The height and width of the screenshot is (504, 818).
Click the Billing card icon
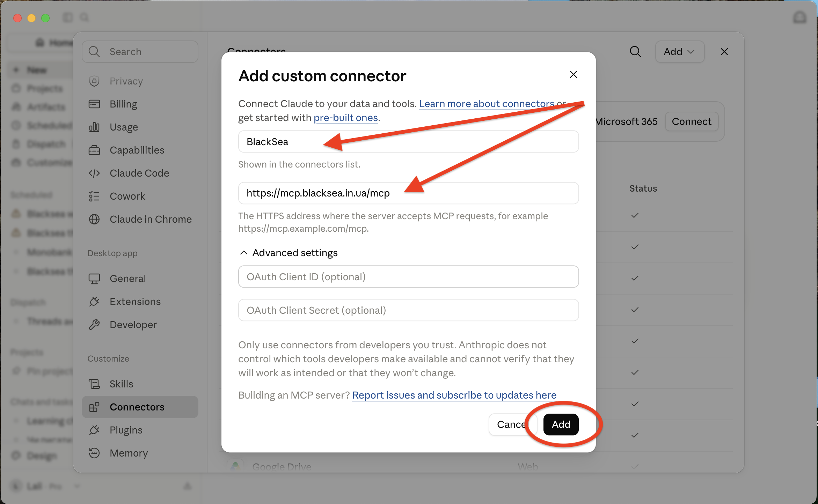pos(94,104)
